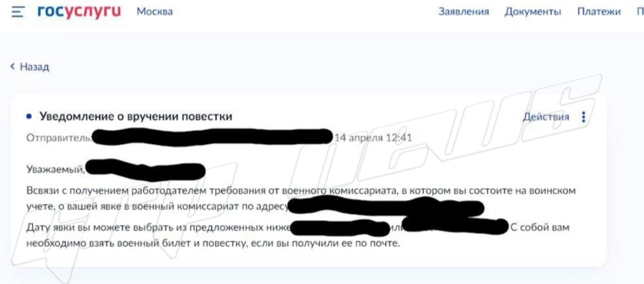
Task: Open the cut-off menu item after Платежи
Action: (640, 12)
